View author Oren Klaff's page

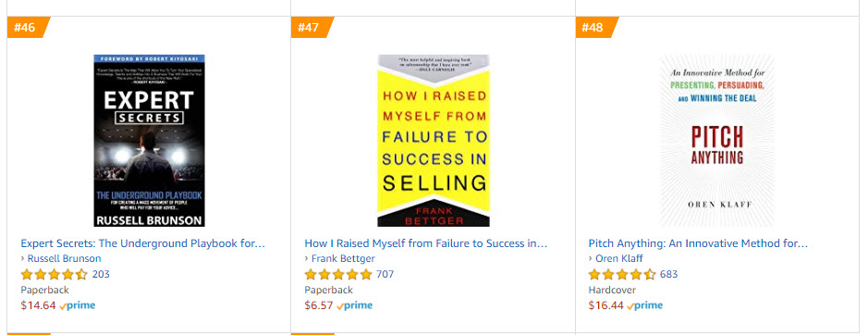tap(619, 258)
